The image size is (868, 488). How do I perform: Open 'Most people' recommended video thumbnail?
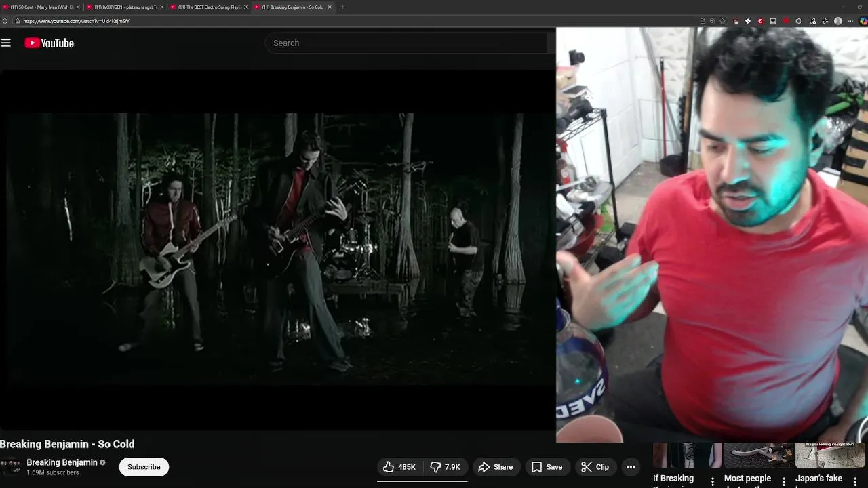[759, 455]
